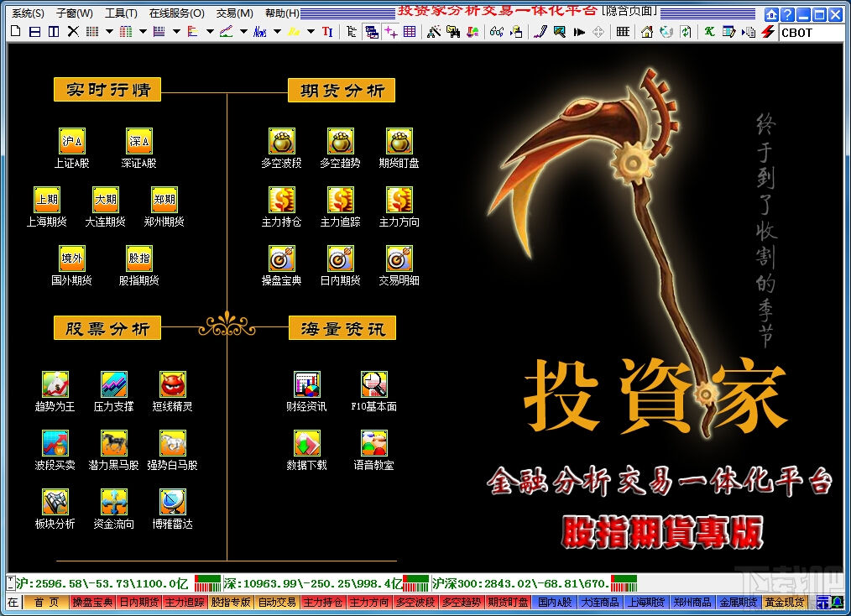Open 资金流向 icon
The width and height of the screenshot is (851, 616).
pos(114,502)
